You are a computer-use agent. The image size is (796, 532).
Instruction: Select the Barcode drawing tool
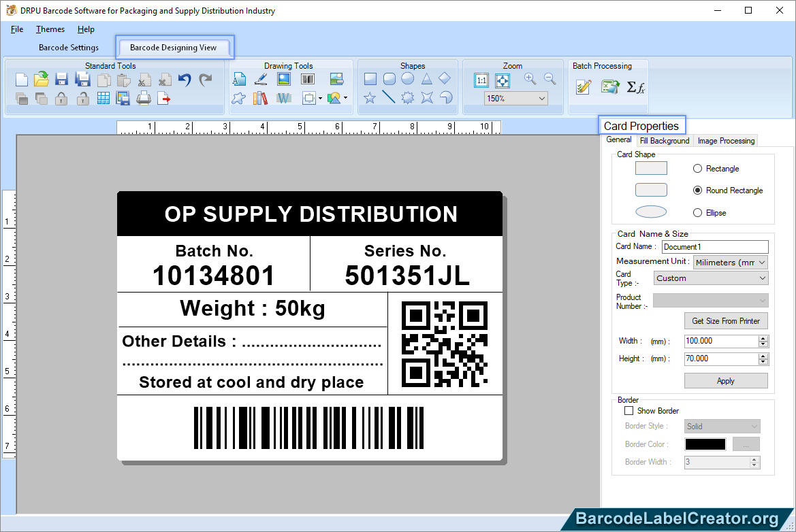tap(307, 79)
